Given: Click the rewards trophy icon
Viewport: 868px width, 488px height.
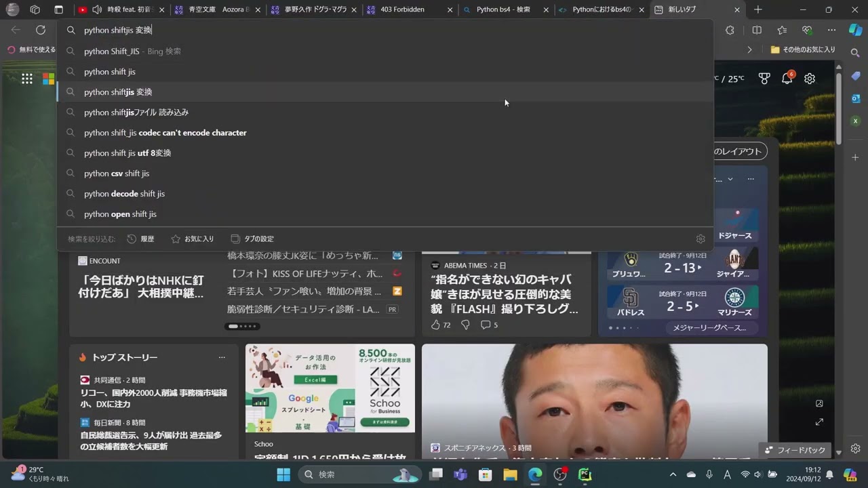Looking at the screenshot, I should 764,79.
